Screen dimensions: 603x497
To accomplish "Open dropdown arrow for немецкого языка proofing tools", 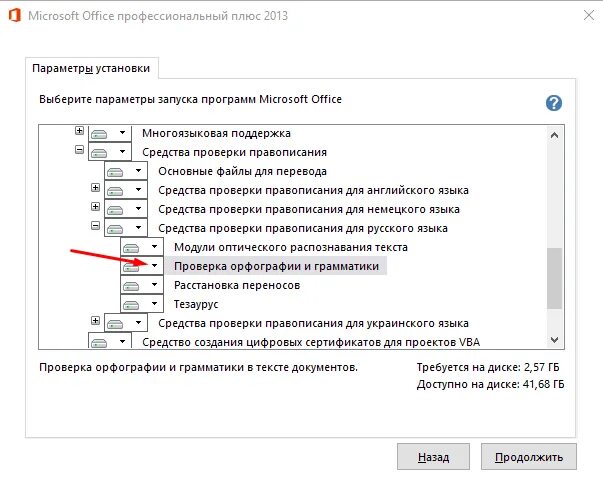I will (138, 208).
